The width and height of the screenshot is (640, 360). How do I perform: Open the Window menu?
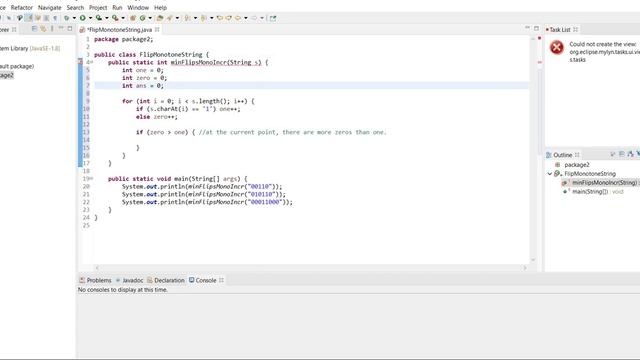pos(138,7)
